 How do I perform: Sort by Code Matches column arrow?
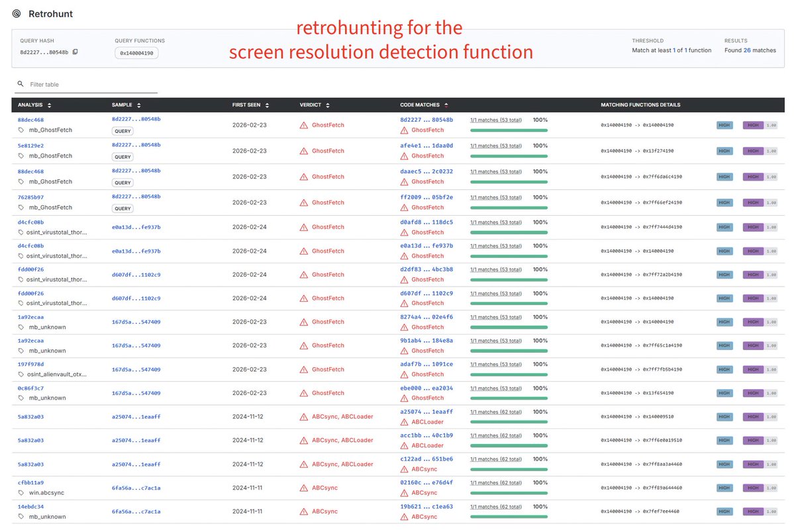click(446, 105)
